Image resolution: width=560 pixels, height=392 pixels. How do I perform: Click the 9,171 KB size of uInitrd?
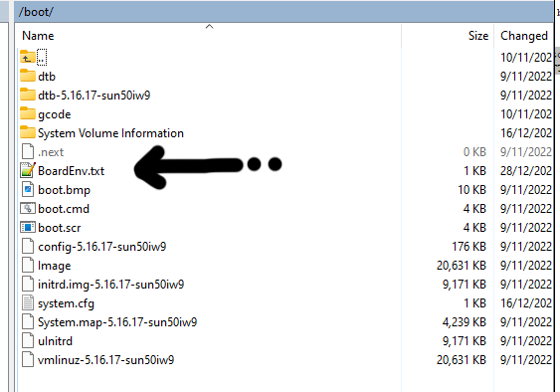coord(465,341)
